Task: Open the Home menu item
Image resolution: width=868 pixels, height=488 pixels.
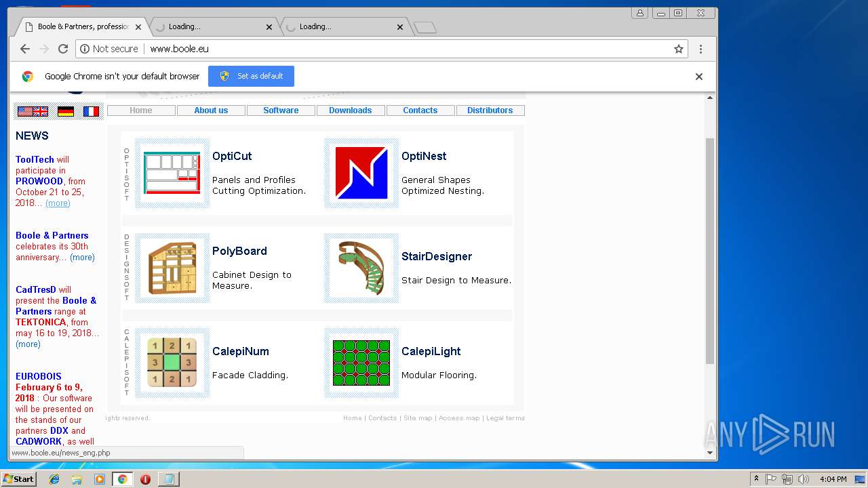Action: pyautogui.click(x=141, y=110)
